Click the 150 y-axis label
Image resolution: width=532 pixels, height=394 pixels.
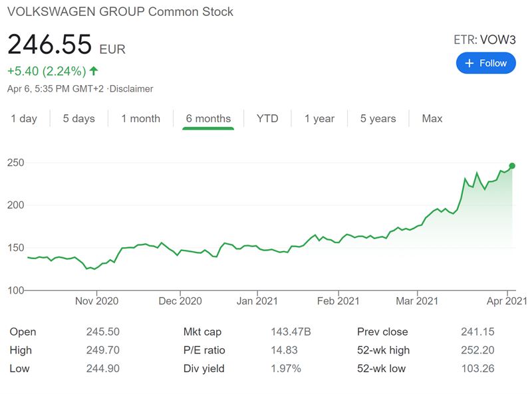click(x=15, y=248)
